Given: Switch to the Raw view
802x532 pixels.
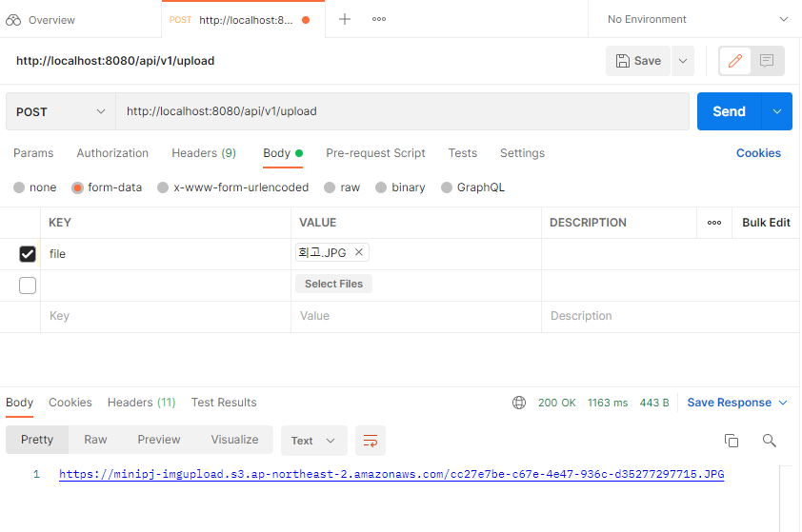Looking at the screenshot, I should pos(95,440).
